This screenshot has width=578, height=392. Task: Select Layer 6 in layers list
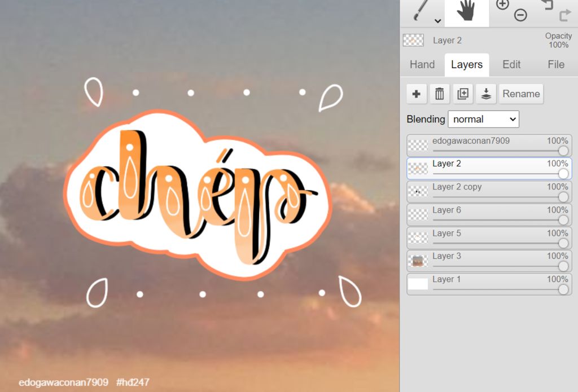tap(489, 215)
